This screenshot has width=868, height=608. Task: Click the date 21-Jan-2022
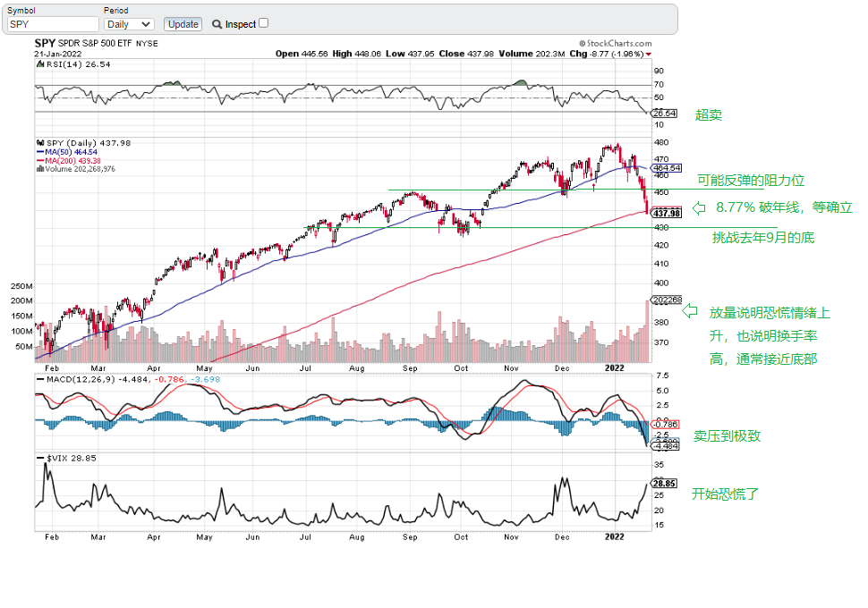[x=57, y=54]
